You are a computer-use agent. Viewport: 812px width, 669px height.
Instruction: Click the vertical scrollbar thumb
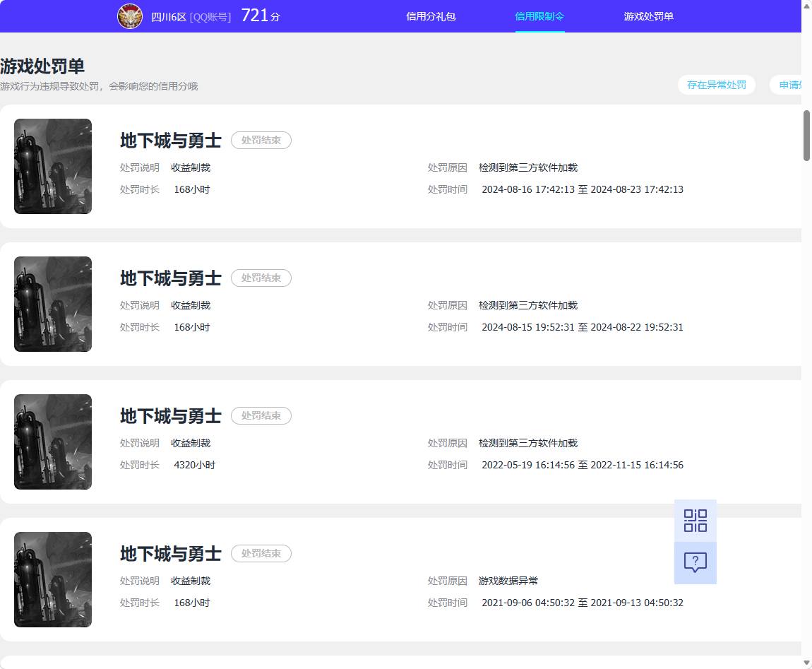(806, 136)
